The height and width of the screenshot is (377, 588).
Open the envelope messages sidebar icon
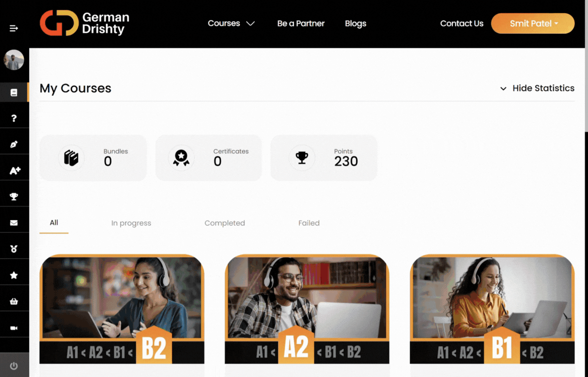(14, 223)
